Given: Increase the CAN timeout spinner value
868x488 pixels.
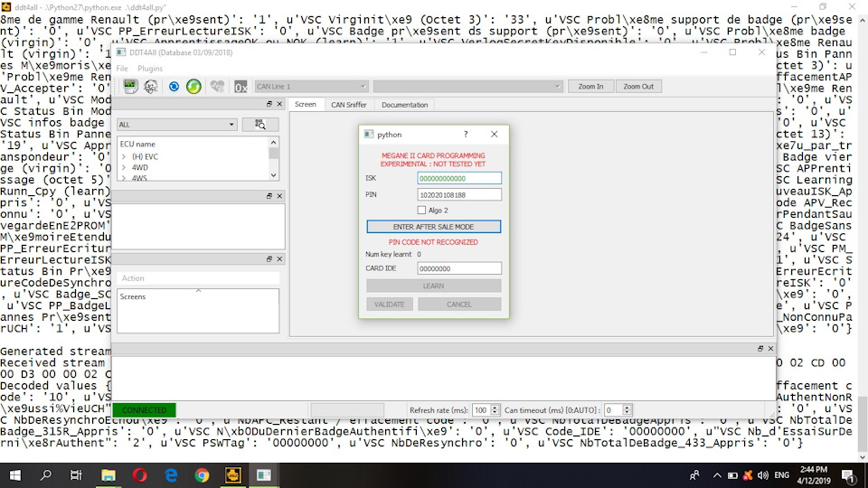Looking at the screenshot, I should [x=627, y=408].
